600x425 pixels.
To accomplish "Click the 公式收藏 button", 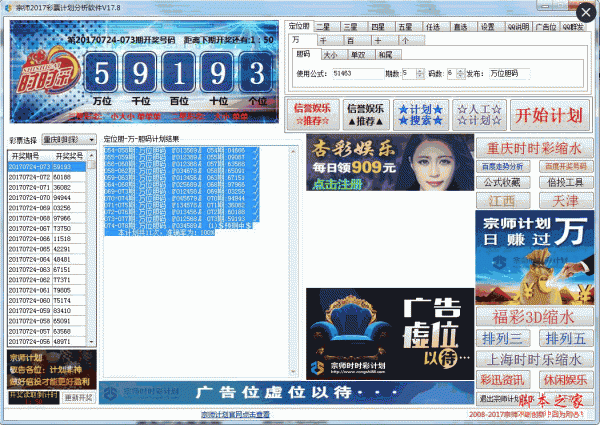I will coord(503,182).
